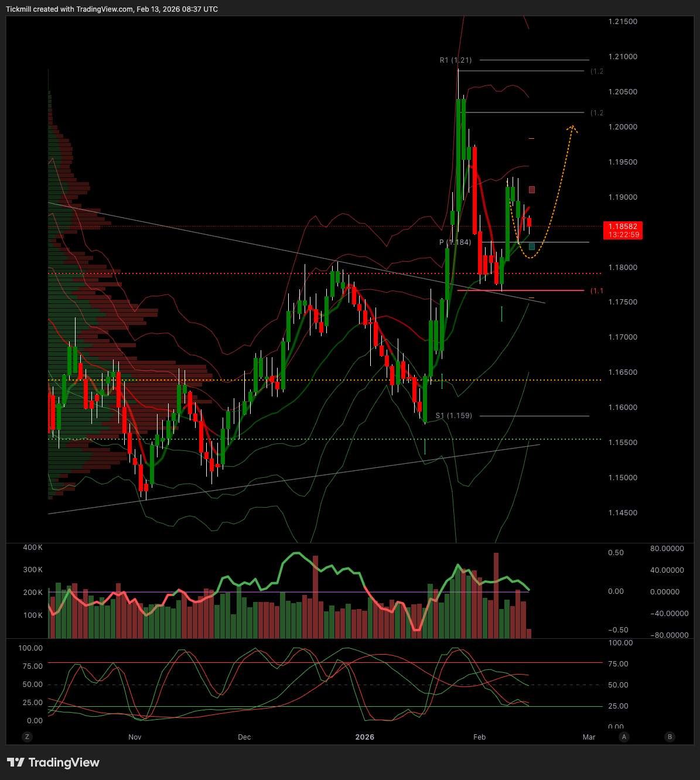Screen dimensions: 700x780
Task: Click the Nov label on time axis
Action: click(135, 737)
